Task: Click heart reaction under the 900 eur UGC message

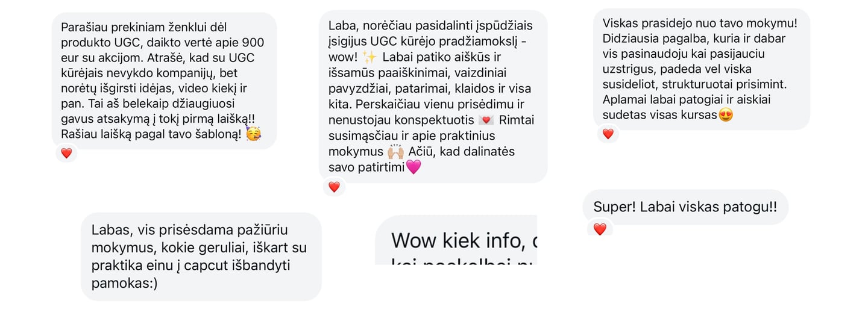Action: click(x=66, y=153)
